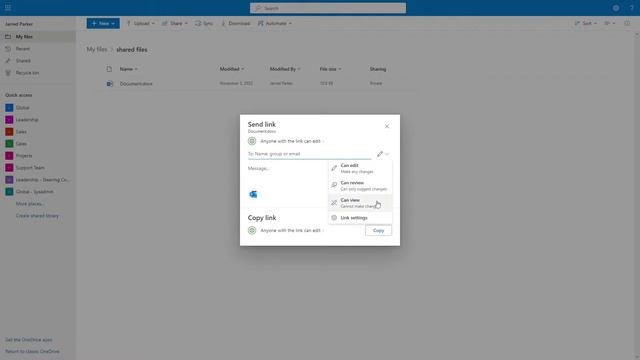Open the app launcher waffle icon

click(x=8, y=8)
